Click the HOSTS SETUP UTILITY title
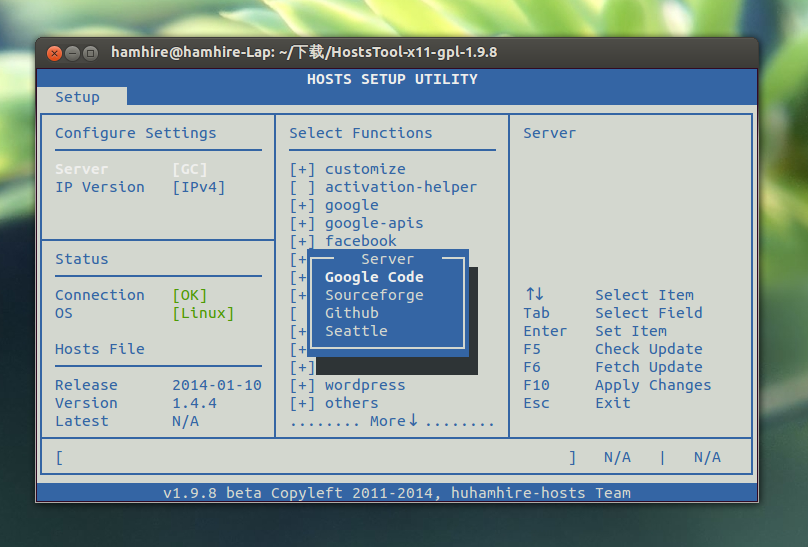This screenshot has height=547, width=808. (392, 79)
